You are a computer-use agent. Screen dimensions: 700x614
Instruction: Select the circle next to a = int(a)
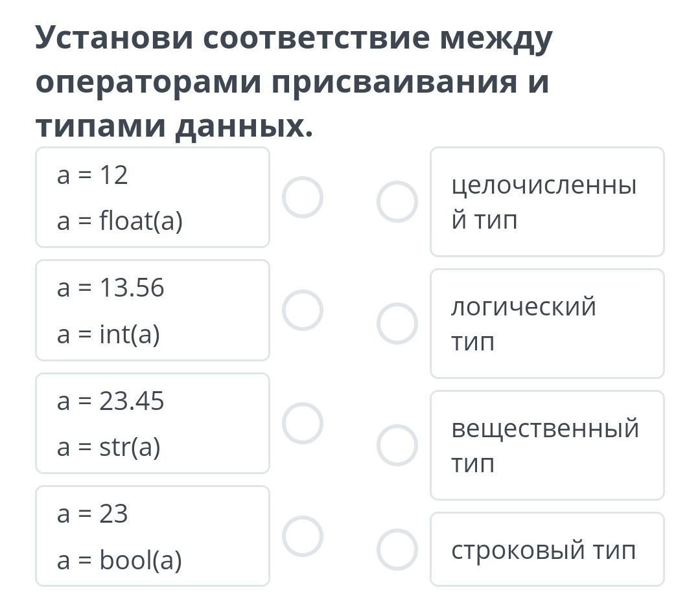(x=302, y=310)
